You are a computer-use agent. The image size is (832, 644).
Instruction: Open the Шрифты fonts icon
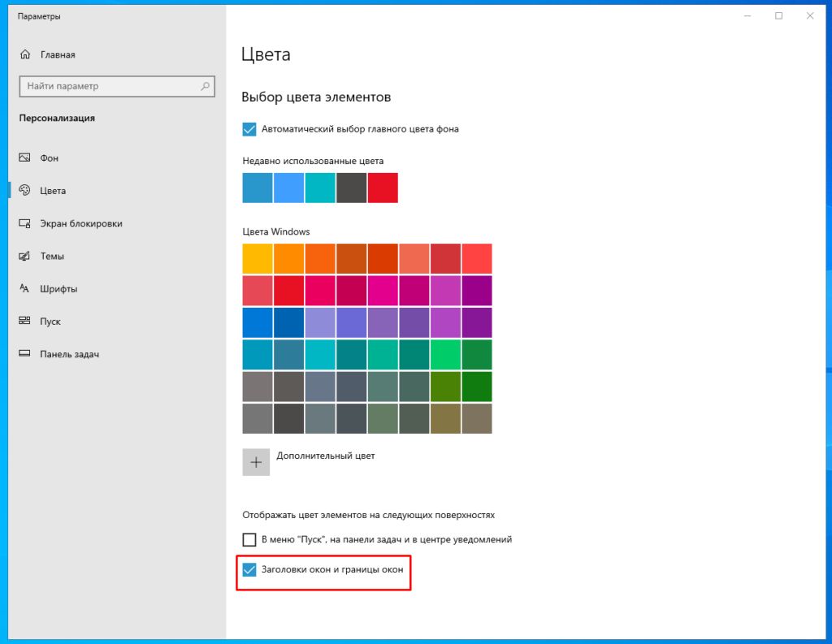24,289
